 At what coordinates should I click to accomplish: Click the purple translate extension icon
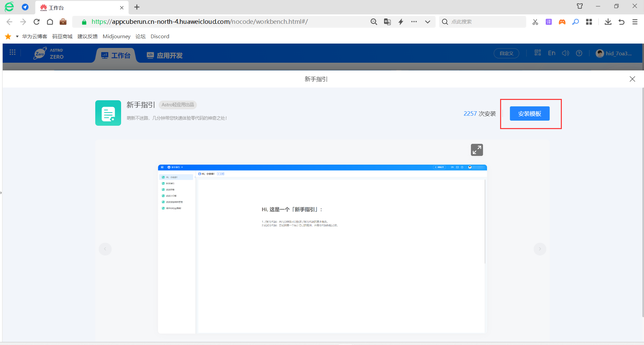(549, 22)
